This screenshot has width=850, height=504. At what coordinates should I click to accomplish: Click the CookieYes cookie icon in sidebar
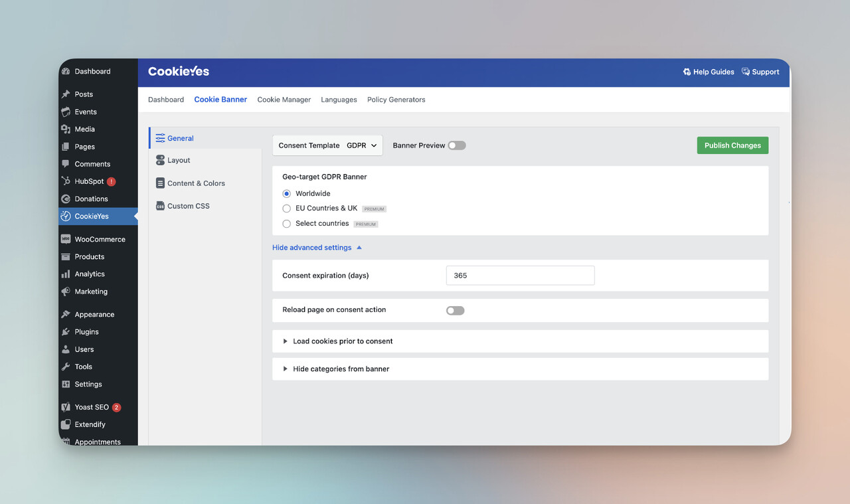[66, 216]
